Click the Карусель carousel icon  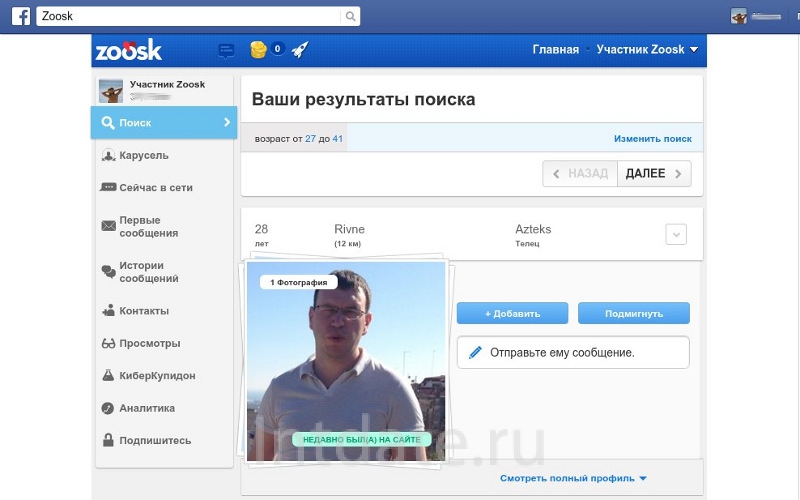[x=108, y=155]
